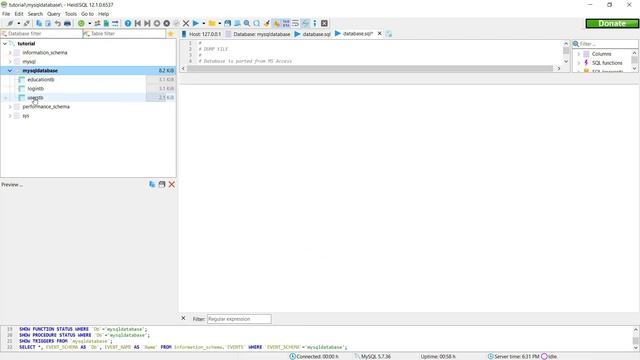
Task: Open the Edit menu
Action: pos(19,14)
